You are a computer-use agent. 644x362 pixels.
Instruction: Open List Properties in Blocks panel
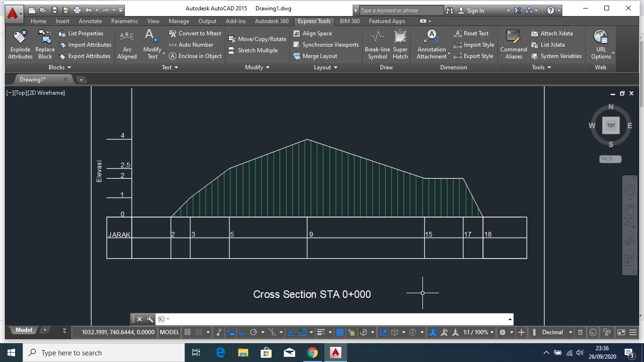[x=81, y=33]
